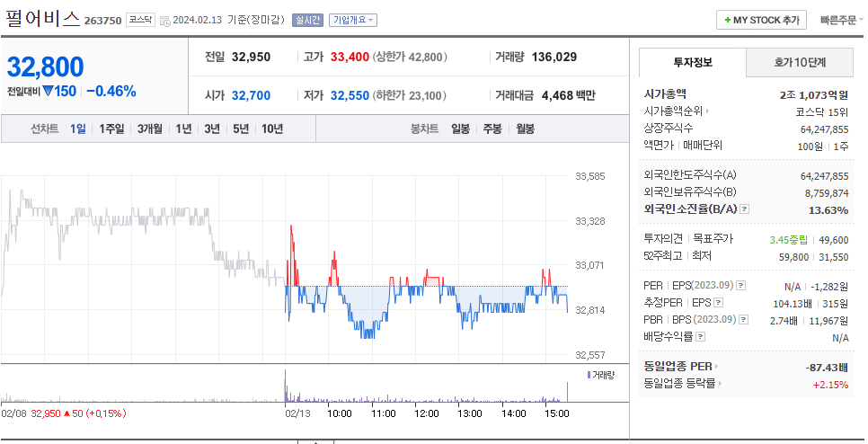Click the help icon beside 외국인소진율(B/A)
Viewport: 868px width, 444px height.
pos(745,209)
